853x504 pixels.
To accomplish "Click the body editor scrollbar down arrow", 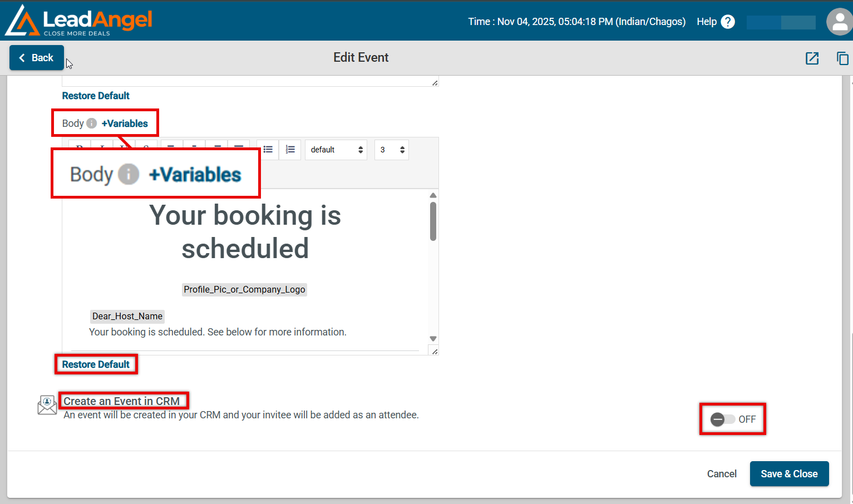I will [x=433, y=338].
